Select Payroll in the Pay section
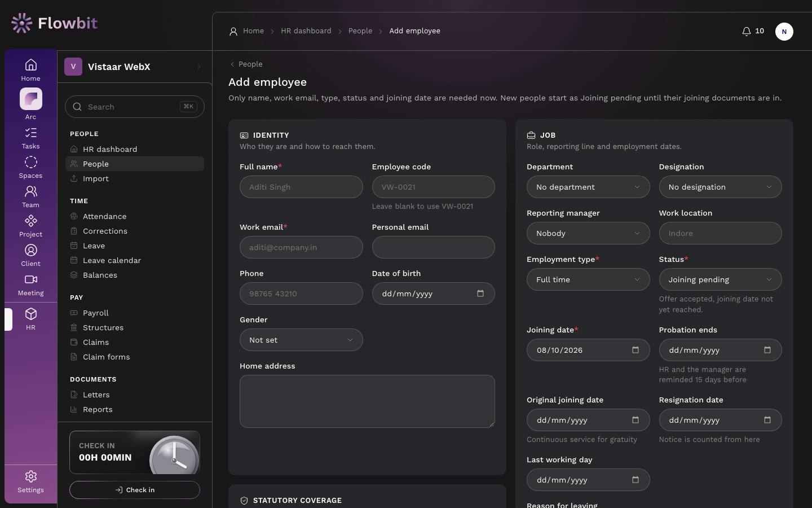Viewport: 812px width, 508px height. click(x=135, y=313)
